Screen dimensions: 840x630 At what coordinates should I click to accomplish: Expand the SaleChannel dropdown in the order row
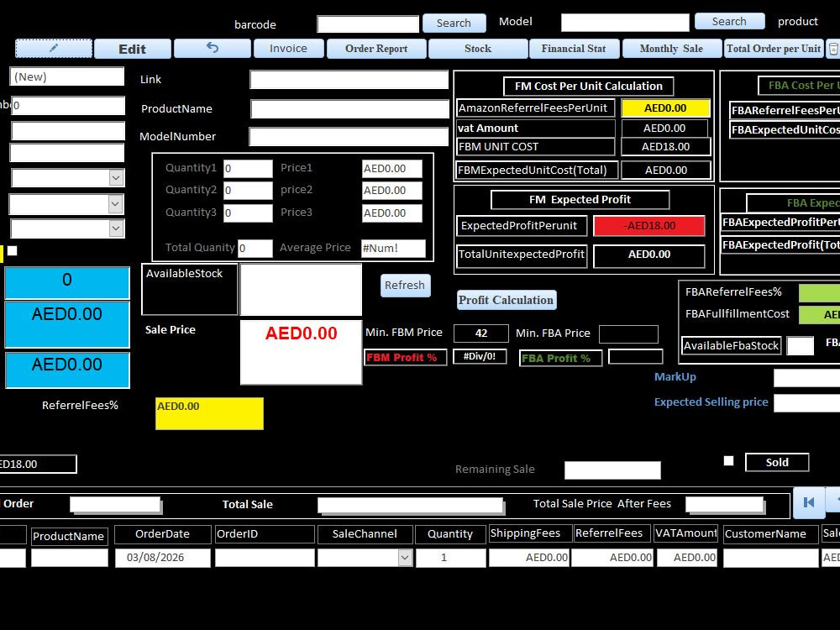405,558
